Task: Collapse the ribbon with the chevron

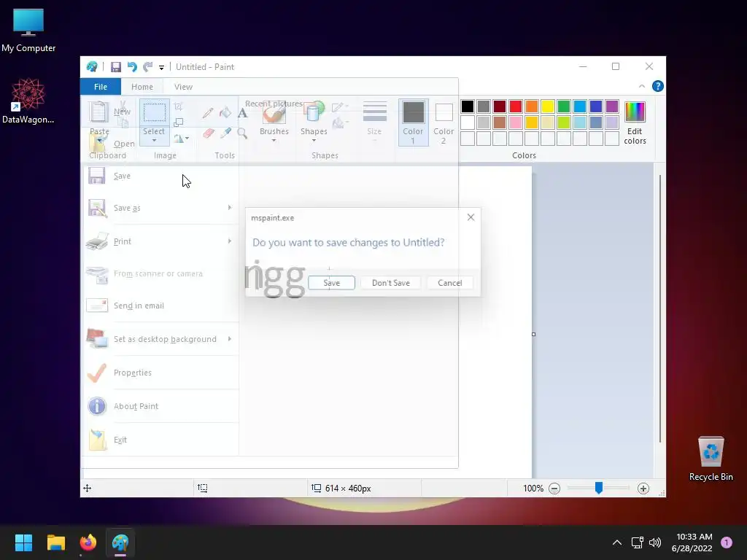Action: (642, 86)
